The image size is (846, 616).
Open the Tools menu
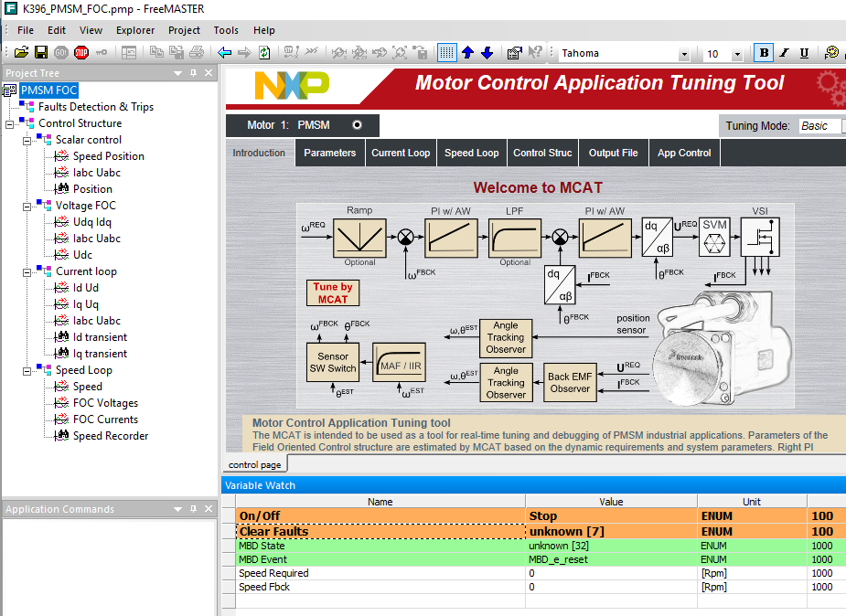click(x=226, y=30)
